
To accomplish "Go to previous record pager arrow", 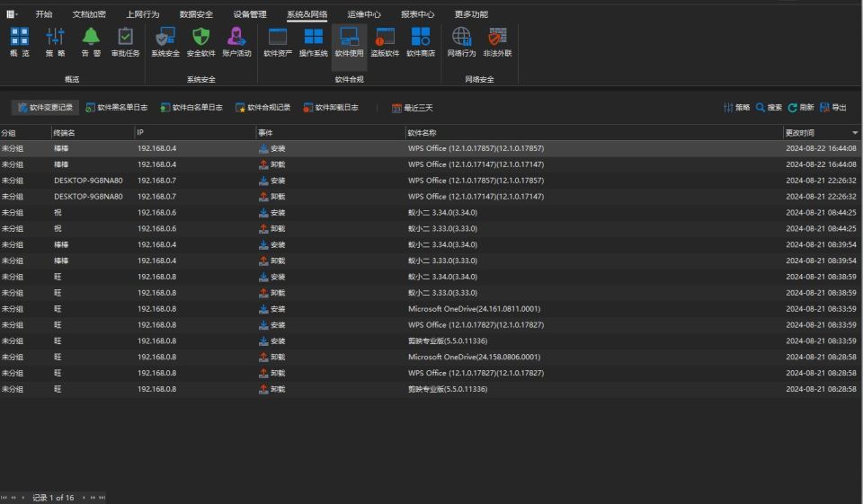I will (23, 498).
